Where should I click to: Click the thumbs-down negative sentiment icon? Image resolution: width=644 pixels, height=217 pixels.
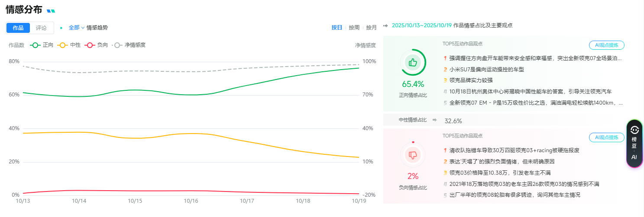tap(413, 155)
